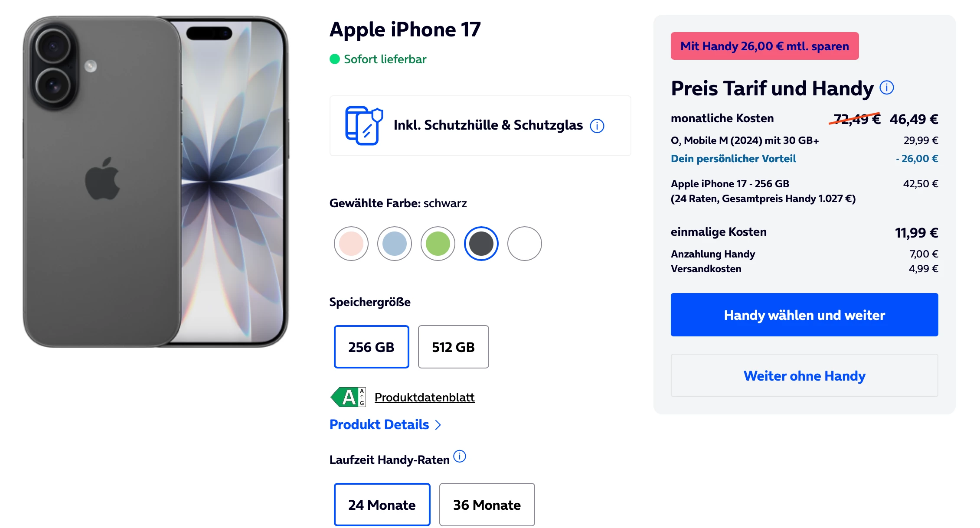
Task: Click the iPhone 17 product image
Action: pyautogui.click(x=156, y=182)
